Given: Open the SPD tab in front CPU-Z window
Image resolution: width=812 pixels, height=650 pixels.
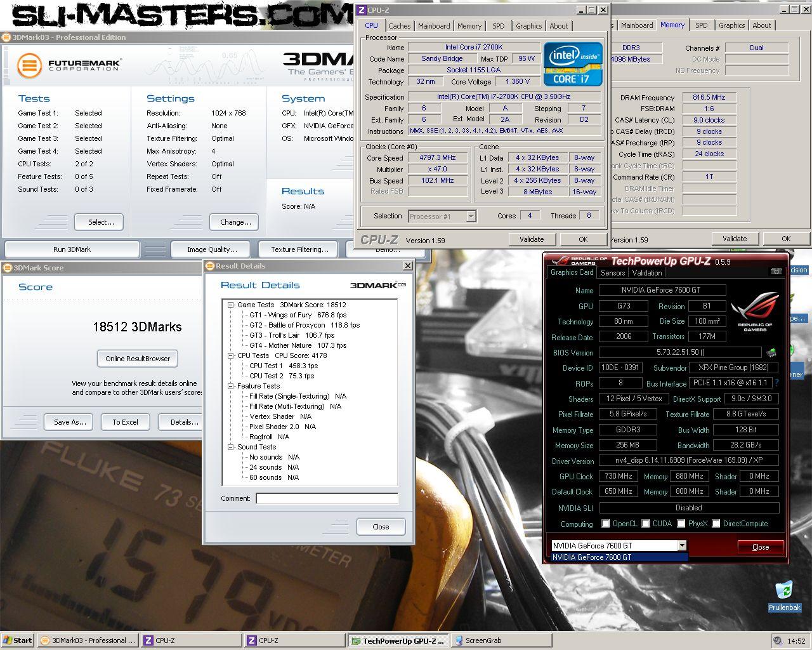Looking at the screenshot, I should point(499,26).
